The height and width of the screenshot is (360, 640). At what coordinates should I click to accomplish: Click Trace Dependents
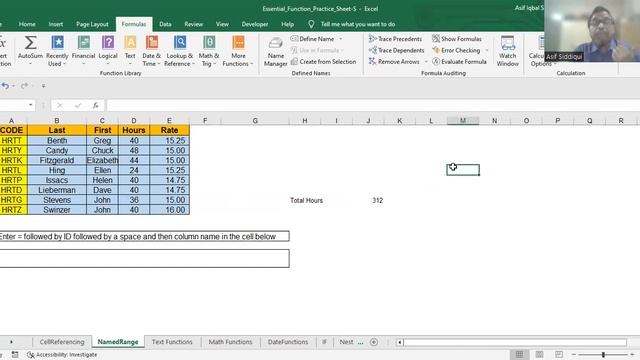[x=396, y=50]
